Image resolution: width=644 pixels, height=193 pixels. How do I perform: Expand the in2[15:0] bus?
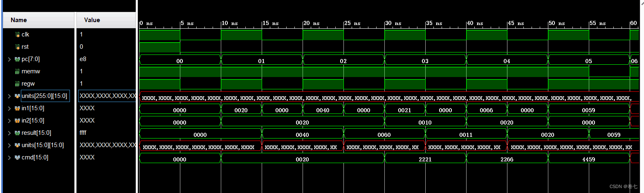(9, 120)
